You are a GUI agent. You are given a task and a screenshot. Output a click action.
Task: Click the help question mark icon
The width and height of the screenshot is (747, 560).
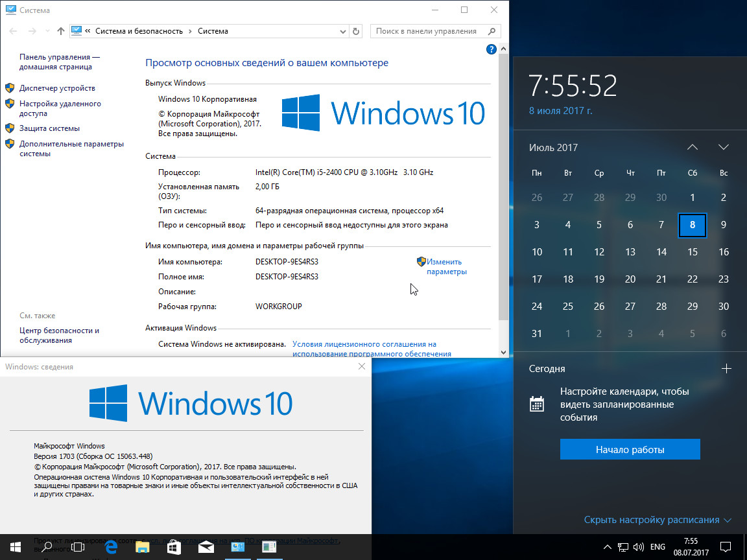click(x=491, y=49)
